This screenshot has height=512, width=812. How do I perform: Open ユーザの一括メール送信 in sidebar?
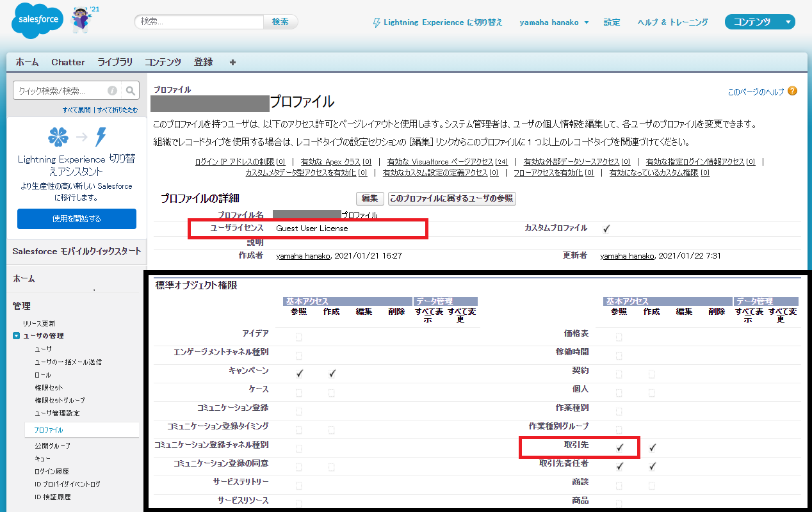(x=68, y=362)
